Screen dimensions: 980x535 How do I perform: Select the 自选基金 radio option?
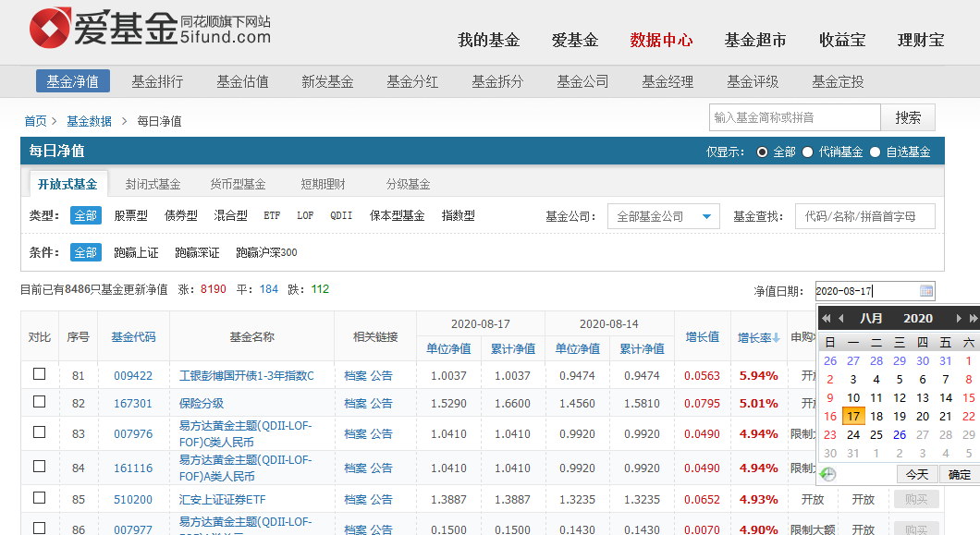[875, 152]
